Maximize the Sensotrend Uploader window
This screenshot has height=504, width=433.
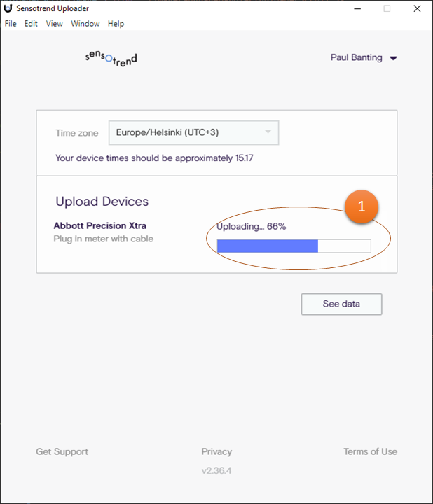coord(387,8)
